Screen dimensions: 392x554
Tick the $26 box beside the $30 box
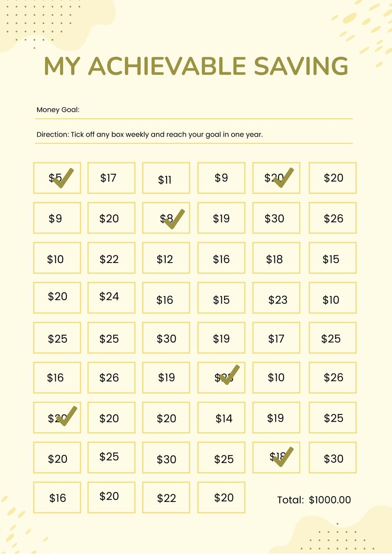coord(332,218)
